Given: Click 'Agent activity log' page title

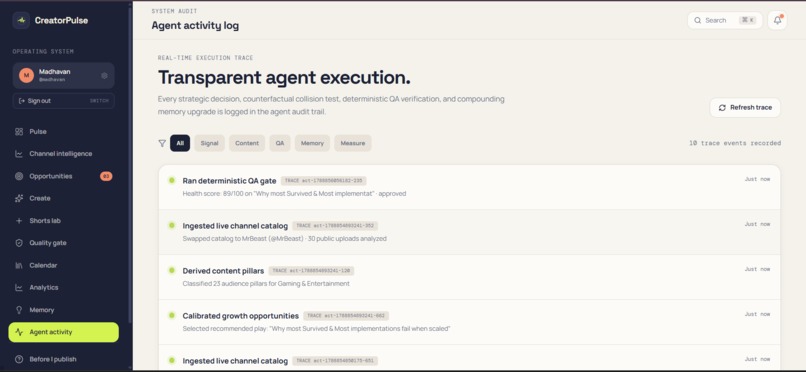Looking at the screenshot, I should [195, 25].
